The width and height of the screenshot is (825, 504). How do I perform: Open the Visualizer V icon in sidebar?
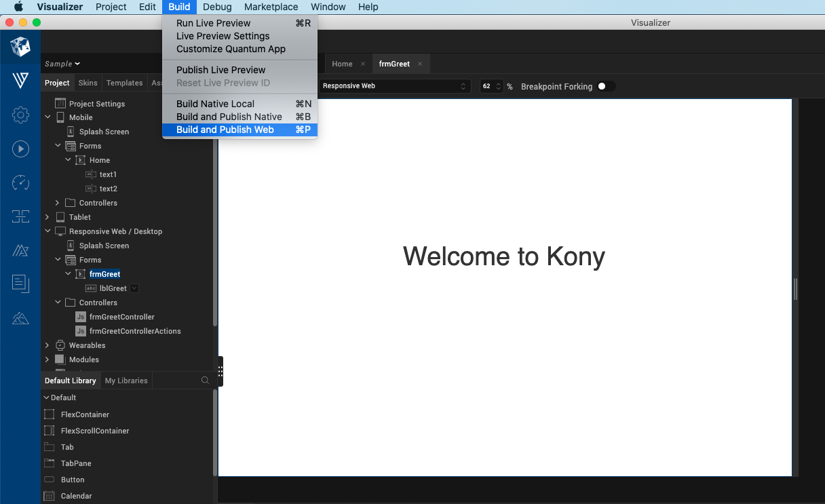pos(20,81)
